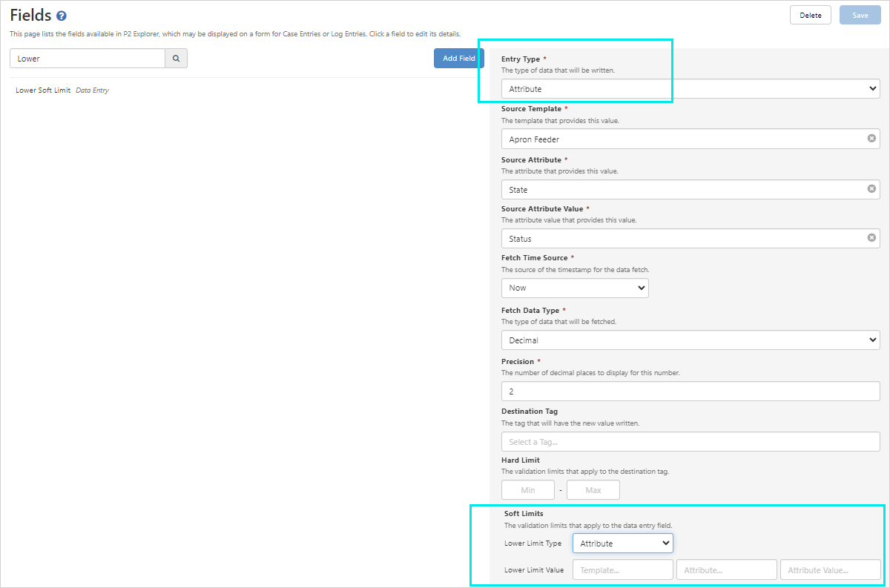Viewport: 890px width, 588px height.
Task: Click the Save button
Action: (860, 15)
